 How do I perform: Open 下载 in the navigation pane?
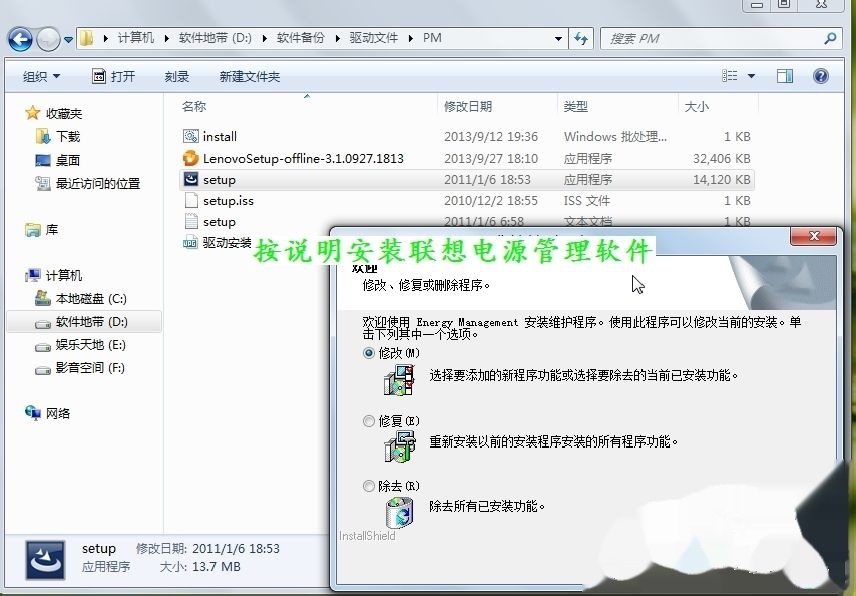coord(68,136)
